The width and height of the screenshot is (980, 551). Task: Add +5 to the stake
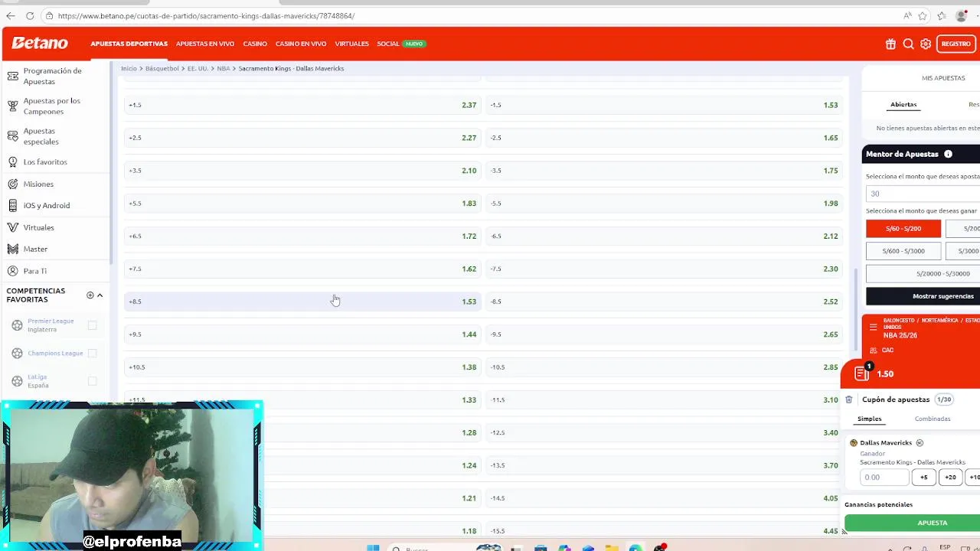pyautogui.click(x=923, y=477)
